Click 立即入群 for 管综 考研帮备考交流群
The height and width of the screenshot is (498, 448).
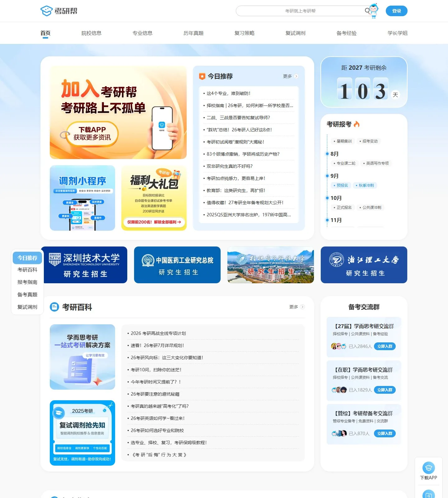[x=385, y=433]
